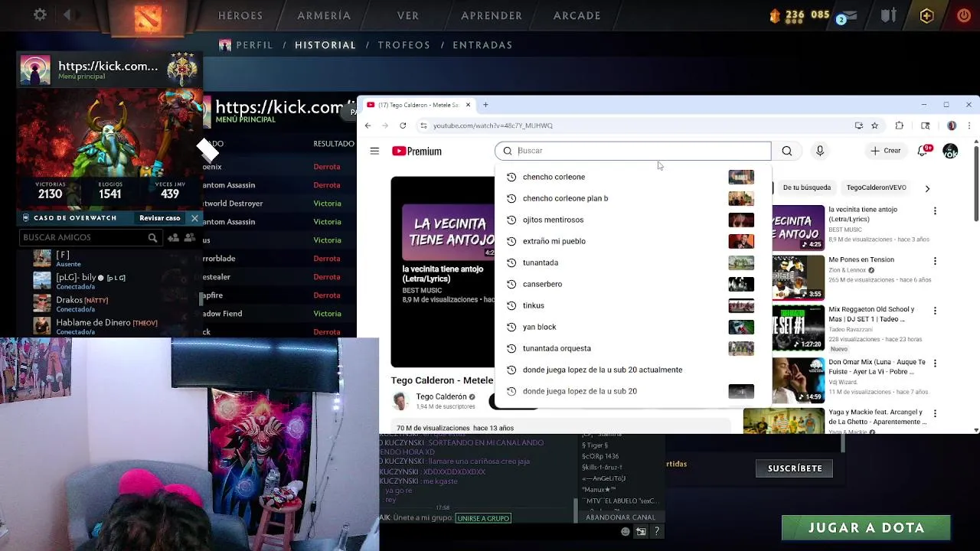Open Chrome three-dot menu
This screenshot has height=551, width=980.
969,126
